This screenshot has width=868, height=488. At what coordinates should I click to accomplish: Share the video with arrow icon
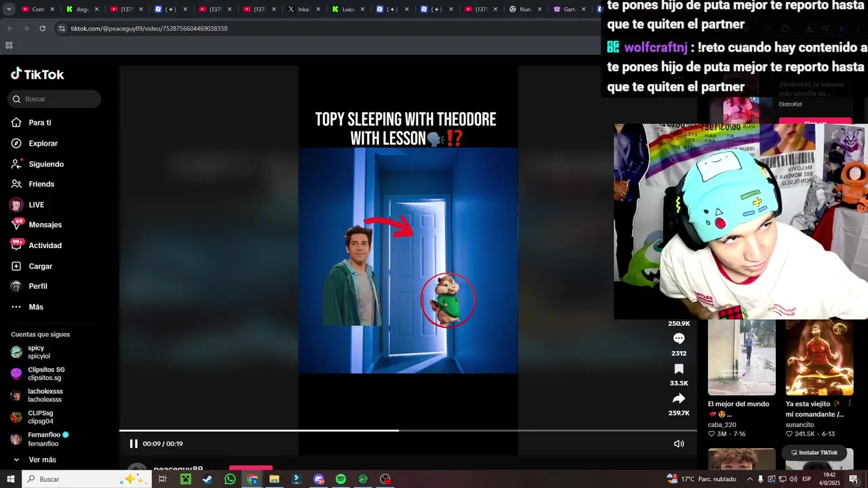tap(679, 399)
